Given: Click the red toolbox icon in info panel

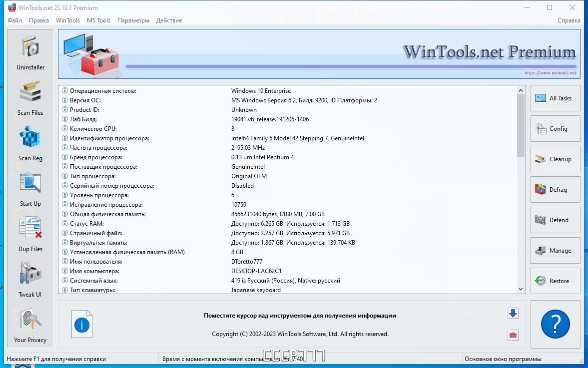Looking at the screenshot, I should tap(513, 335).
